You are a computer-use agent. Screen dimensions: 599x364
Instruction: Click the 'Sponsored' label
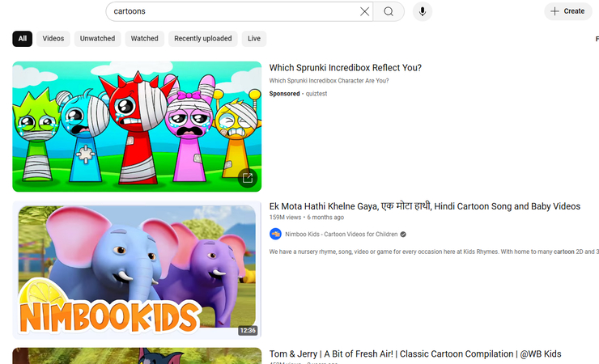click(x=284, y=94)
